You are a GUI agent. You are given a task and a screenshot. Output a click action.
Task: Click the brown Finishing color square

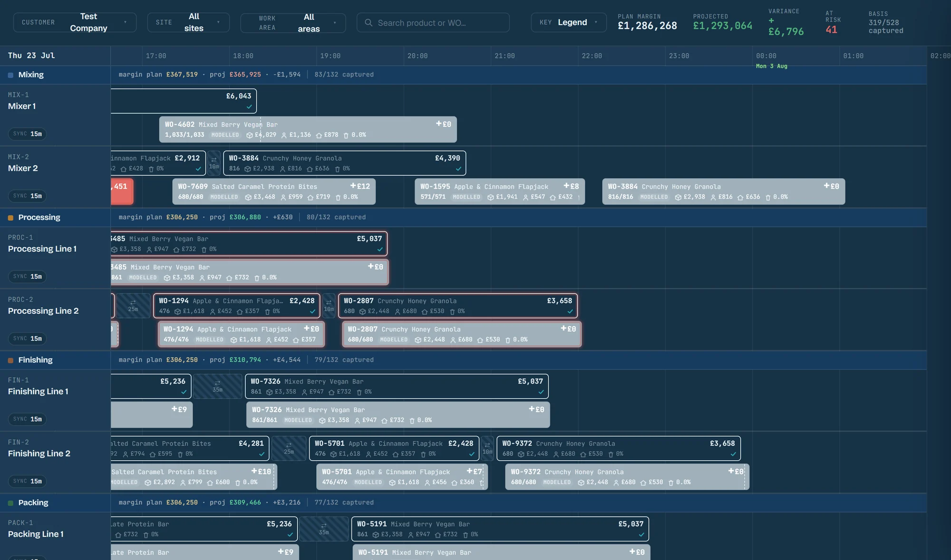pyautogui.click(x=10, y=360)
